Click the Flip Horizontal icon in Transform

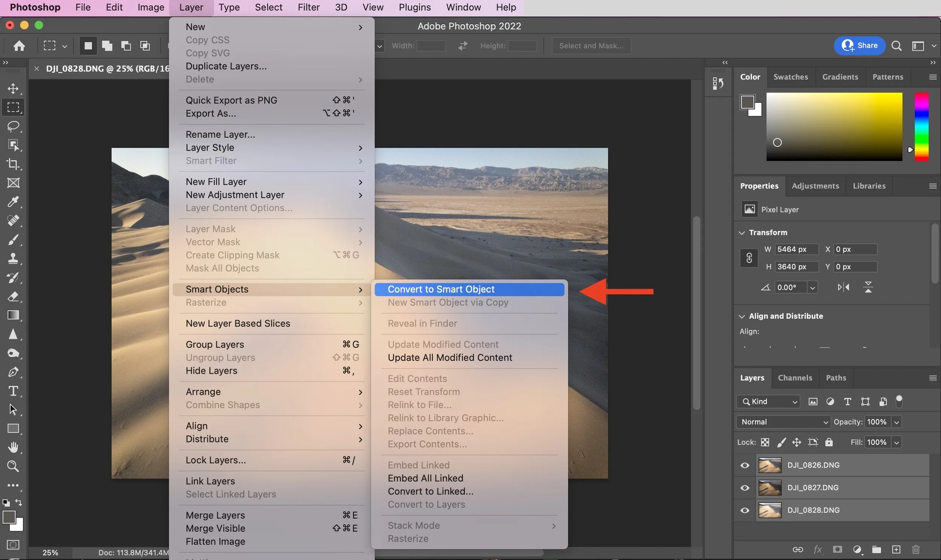pos(843,288)
